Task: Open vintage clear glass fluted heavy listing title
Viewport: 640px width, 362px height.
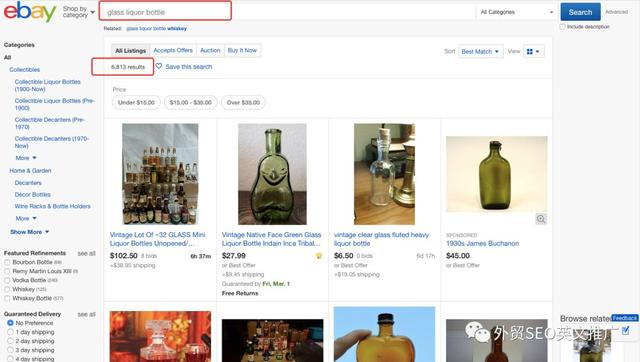Action: click(x=381, y=239)
